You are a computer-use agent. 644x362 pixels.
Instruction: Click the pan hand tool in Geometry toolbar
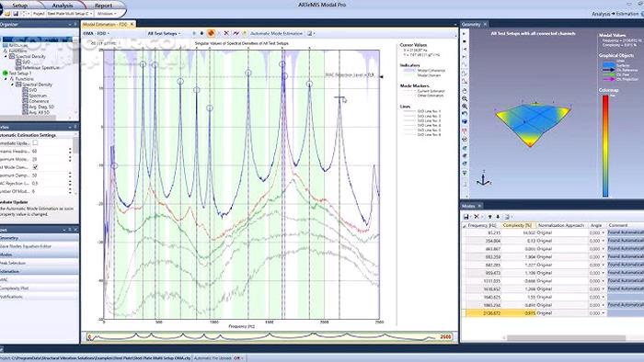[465, 91]
